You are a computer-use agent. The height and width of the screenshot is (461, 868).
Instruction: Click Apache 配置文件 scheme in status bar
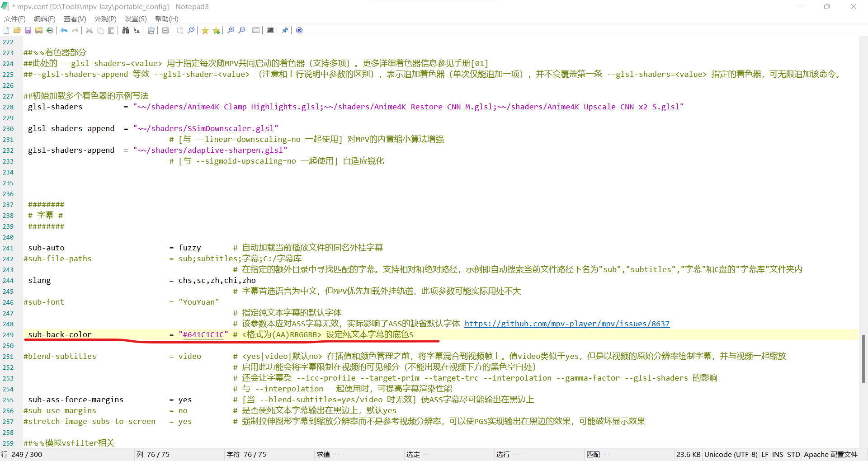tap(830, 454)
